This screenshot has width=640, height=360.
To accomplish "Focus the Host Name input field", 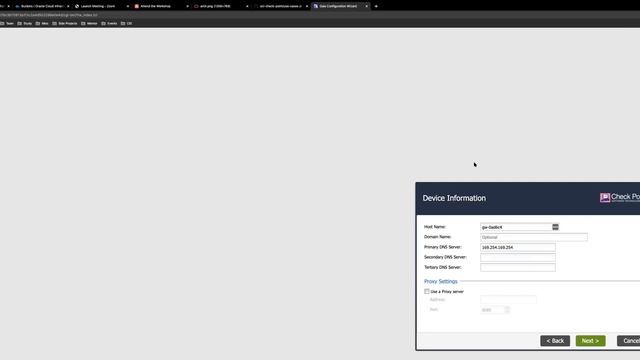I will [x=516, y=227].
